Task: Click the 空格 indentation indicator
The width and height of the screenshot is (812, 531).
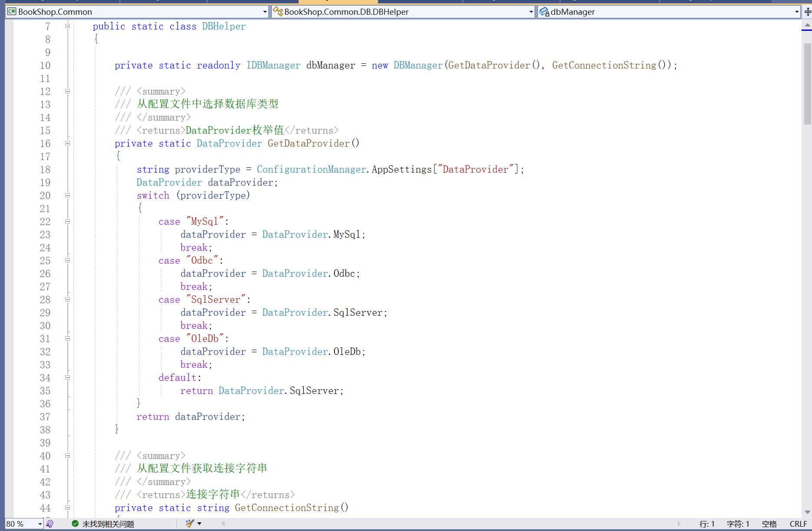Action: [769, 524]
